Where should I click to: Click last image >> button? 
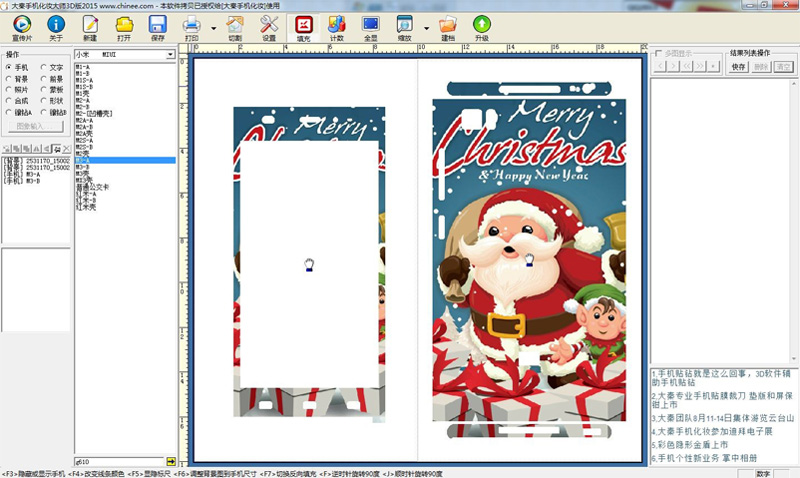coord(700,66)
